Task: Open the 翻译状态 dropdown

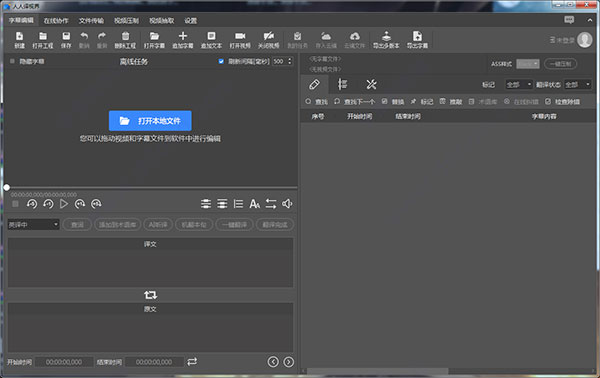Action: [x=578, y=85]
